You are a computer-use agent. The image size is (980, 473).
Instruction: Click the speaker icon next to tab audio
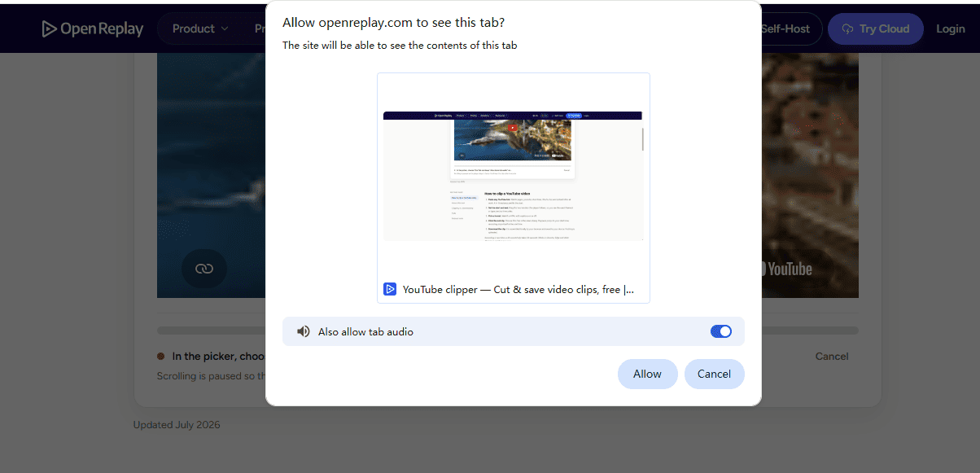[304, 331]
